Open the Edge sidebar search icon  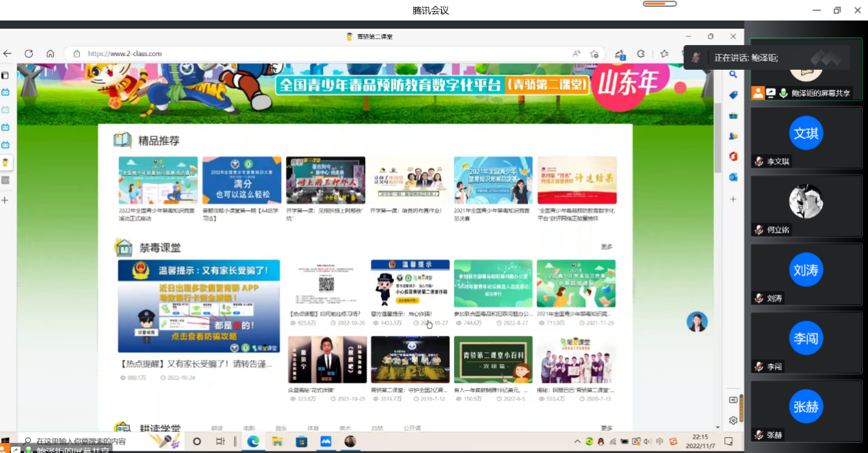(733, 74)
